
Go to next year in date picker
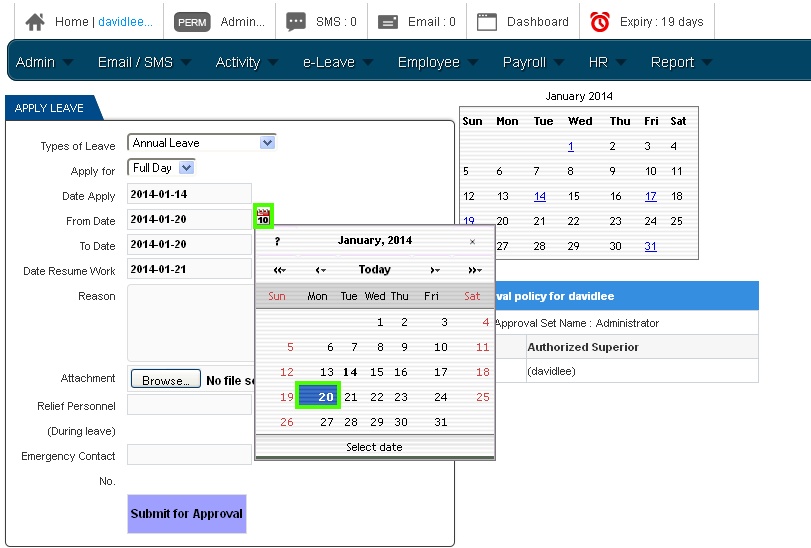point(475,270)
